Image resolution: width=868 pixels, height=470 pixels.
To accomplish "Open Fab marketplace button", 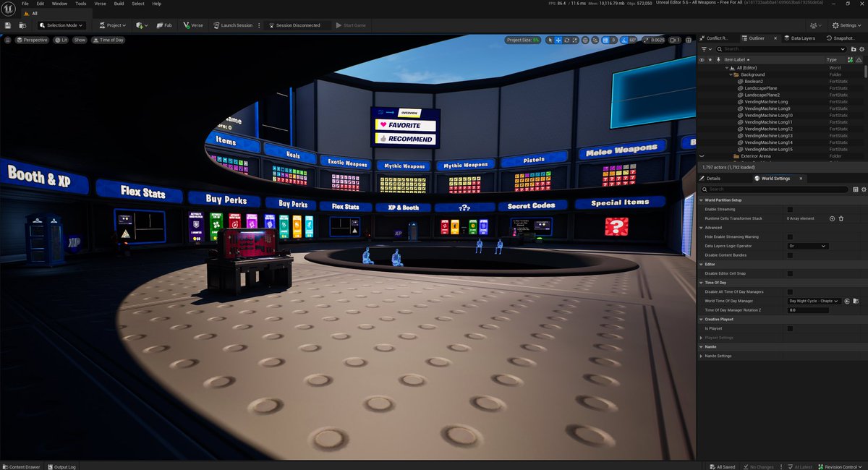I will point(164,25).
